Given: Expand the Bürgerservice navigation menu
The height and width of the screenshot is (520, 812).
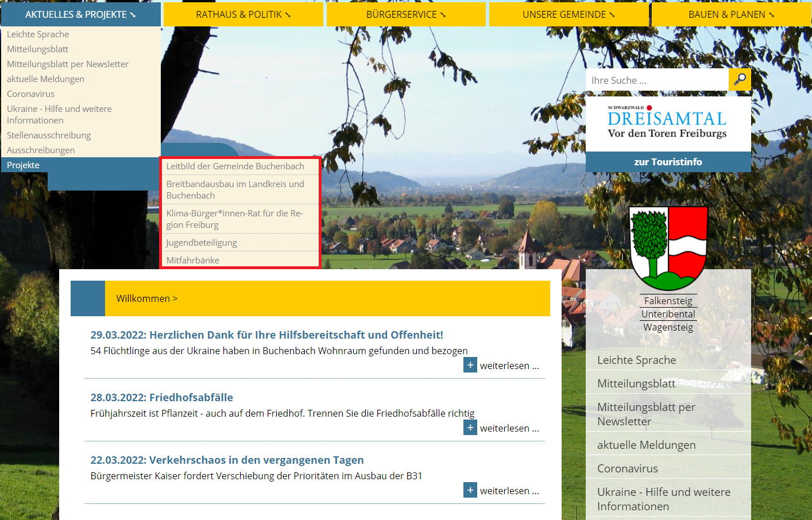Looking at the screenshot, I should point(406,14).
